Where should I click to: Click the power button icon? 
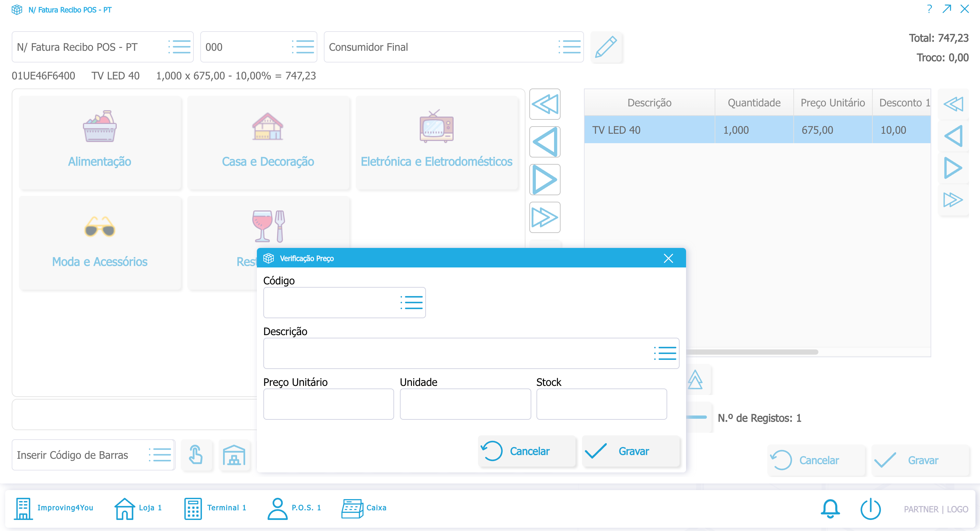870,509
